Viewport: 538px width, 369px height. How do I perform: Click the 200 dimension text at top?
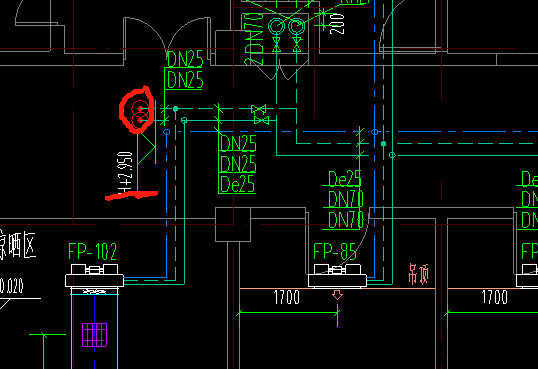[x=337, y=24]
